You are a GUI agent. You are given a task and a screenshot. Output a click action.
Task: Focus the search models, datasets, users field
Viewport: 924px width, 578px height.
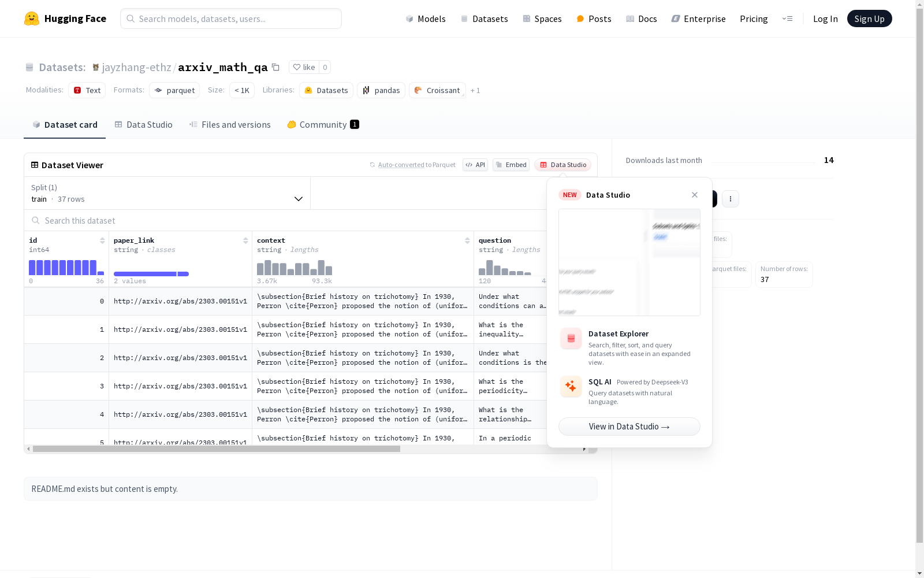(231, 18)
